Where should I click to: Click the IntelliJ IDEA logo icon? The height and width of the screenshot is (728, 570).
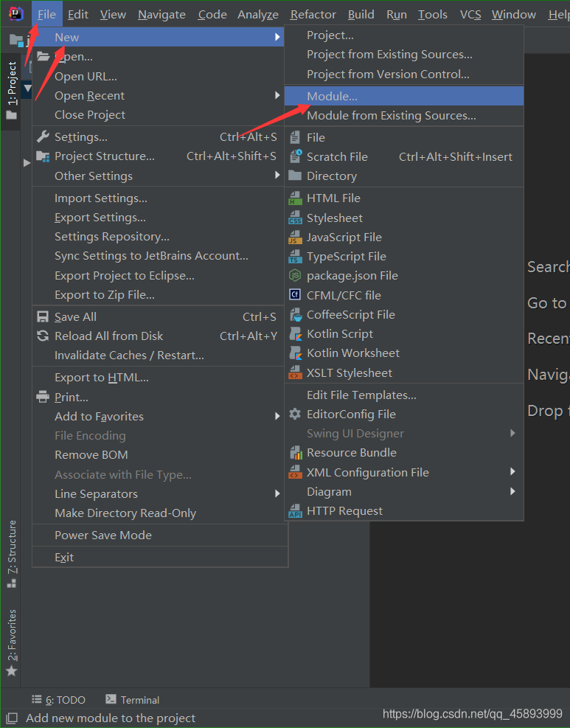(x=15, y=13)
